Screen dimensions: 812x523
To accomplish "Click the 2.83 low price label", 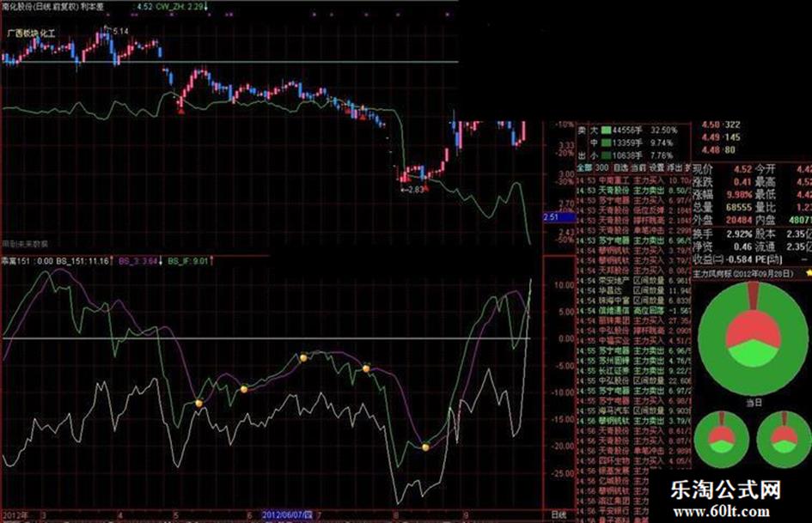I will click(416, 190).
